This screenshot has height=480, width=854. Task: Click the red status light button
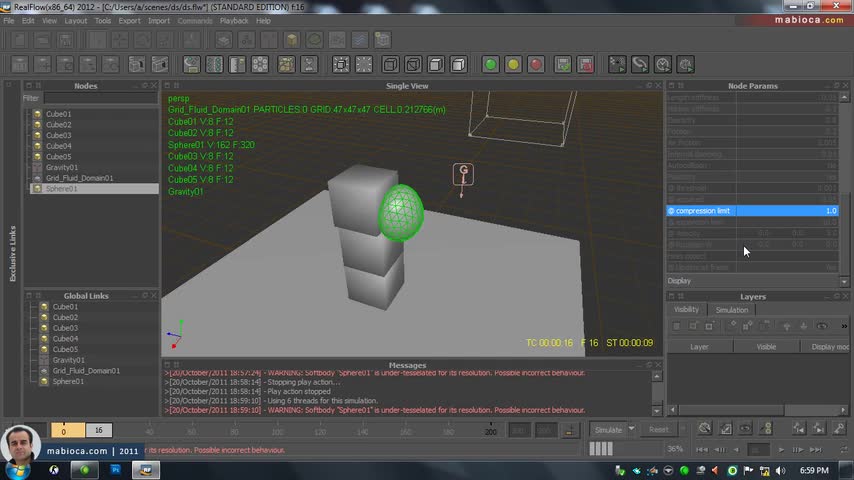(536, 65)
